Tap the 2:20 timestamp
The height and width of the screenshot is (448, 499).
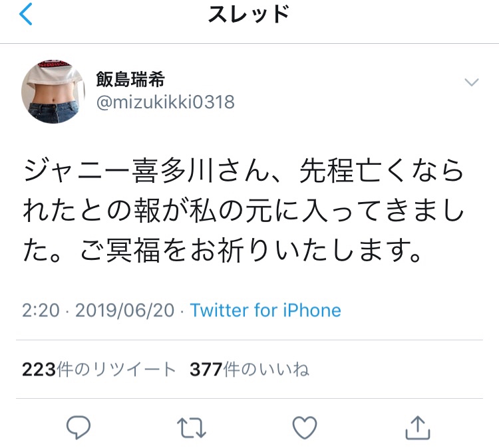pos(41,310)
